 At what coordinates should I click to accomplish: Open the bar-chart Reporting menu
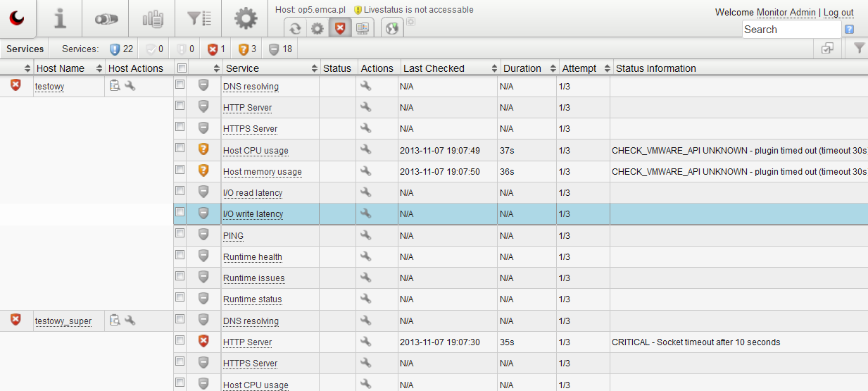tap(152, 19)
